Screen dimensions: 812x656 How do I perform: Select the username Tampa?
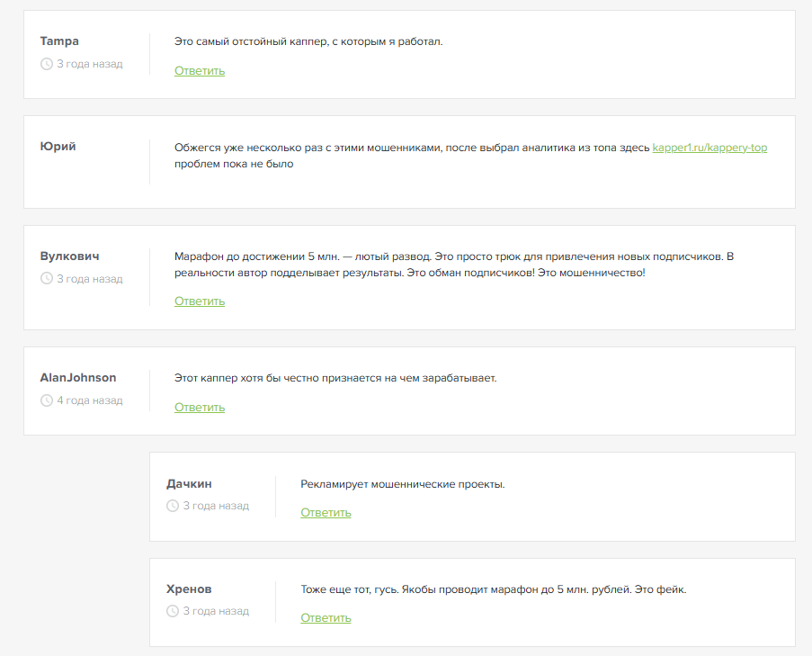point(59,41)
